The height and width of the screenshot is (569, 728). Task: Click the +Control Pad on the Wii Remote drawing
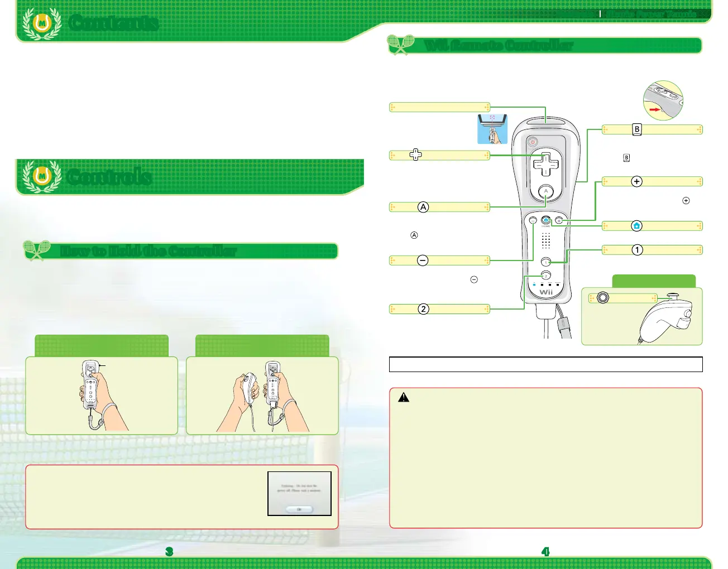click(546, 164)
